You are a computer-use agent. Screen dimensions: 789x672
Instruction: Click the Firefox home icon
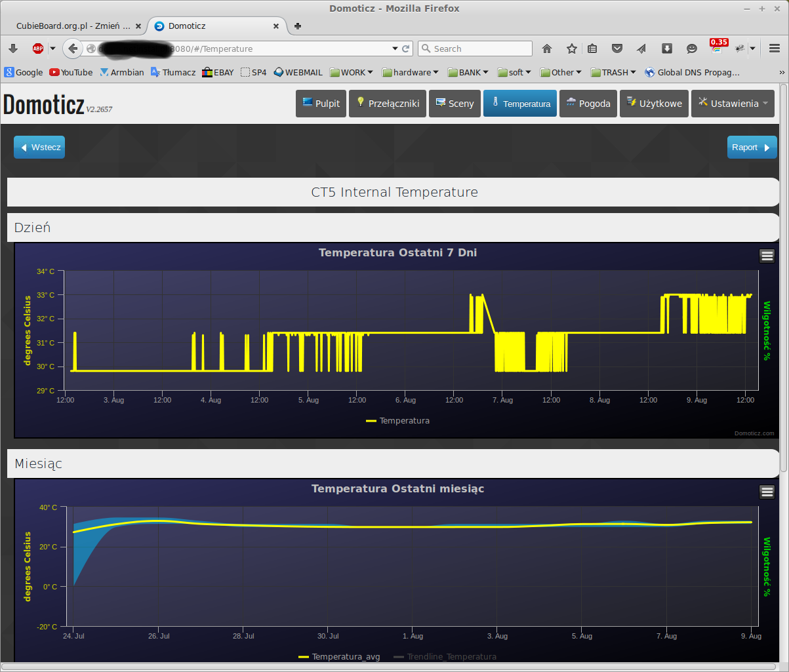[x=547, y=49]
